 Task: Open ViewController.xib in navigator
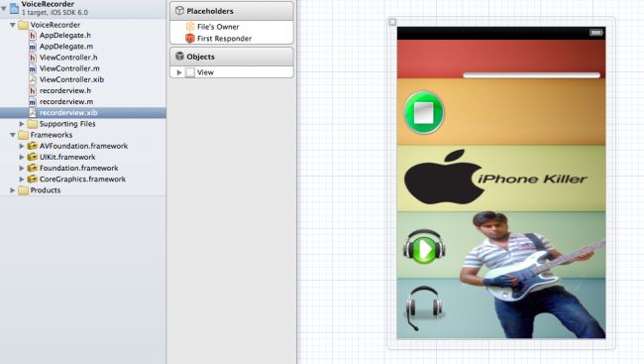[x=71, y=79]
